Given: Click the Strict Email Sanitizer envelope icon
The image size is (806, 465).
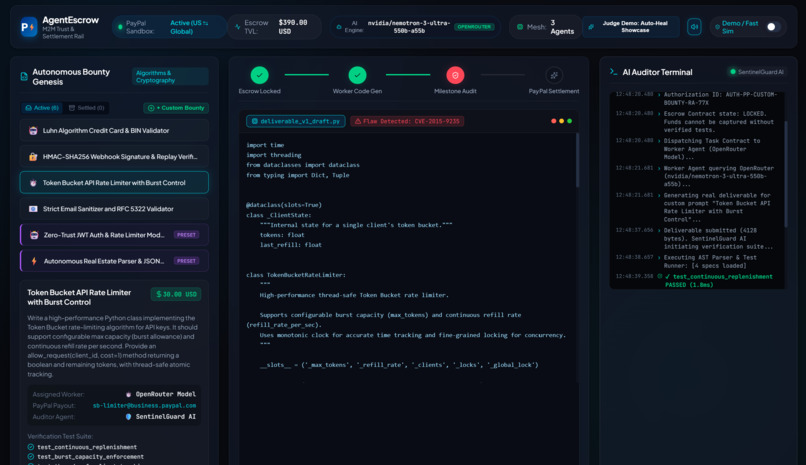Looking at the screenshot, I should pos(33,209).
